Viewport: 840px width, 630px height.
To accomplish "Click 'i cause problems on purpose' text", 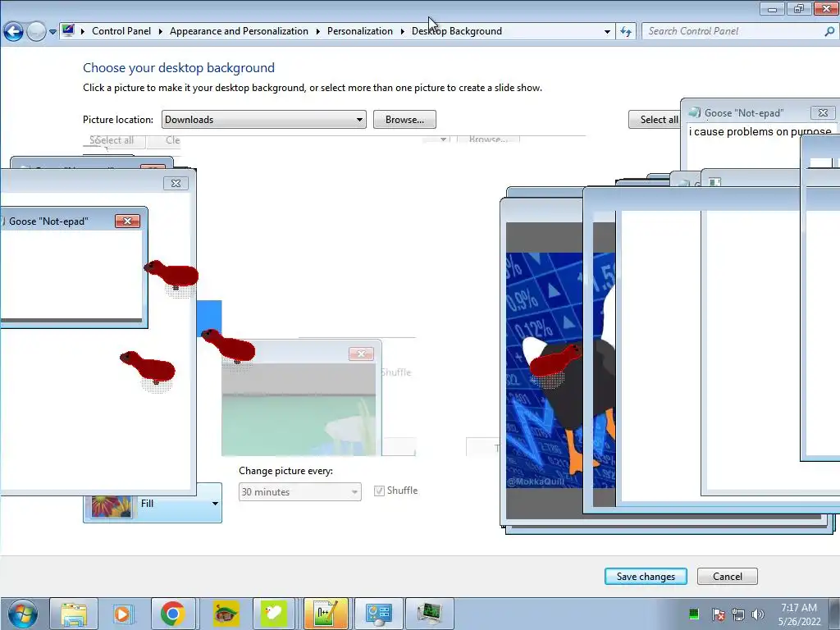I will pyautogui.click(x=760, y=132).
